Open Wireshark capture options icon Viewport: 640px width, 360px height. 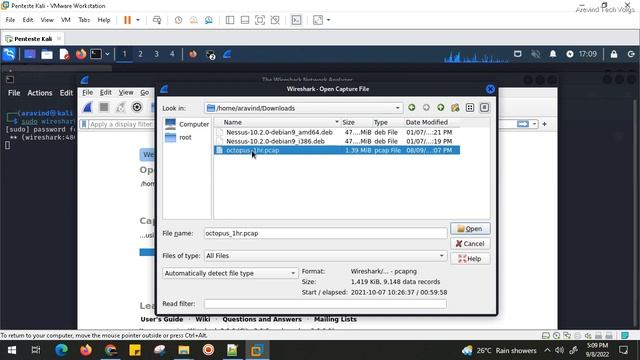pyautogui.click(x=137, y=107)
